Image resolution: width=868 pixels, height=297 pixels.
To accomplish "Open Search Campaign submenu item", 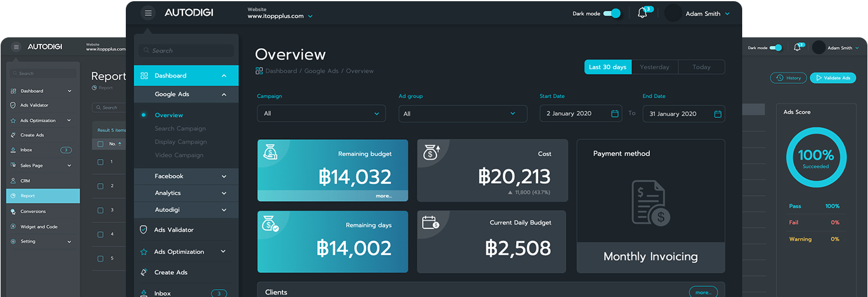I will (180, 128).
